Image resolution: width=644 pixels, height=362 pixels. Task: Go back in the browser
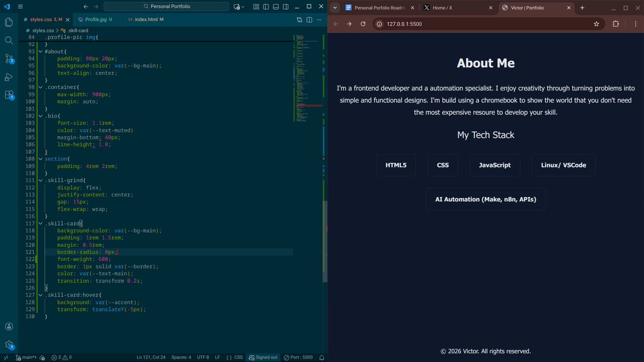pos(336,24)
